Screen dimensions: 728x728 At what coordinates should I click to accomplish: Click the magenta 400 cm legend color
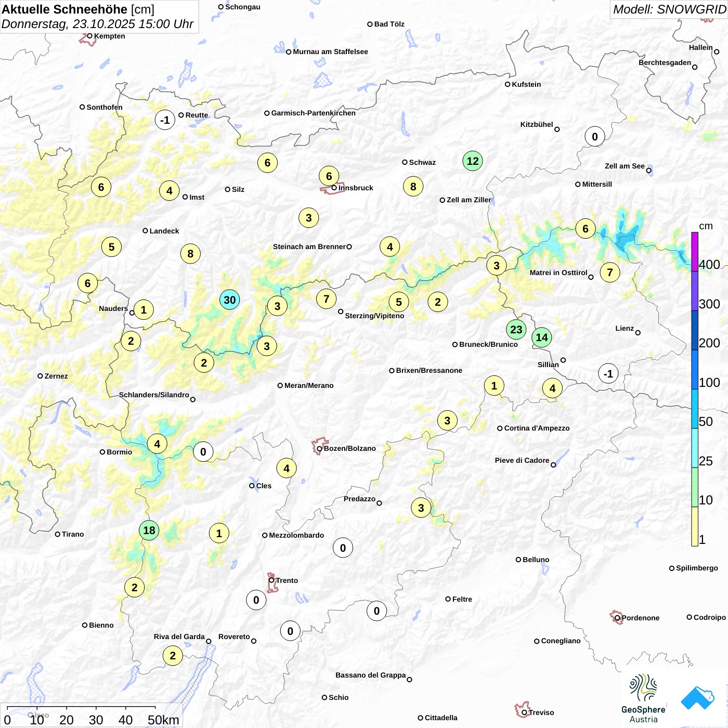click(695, 251)
